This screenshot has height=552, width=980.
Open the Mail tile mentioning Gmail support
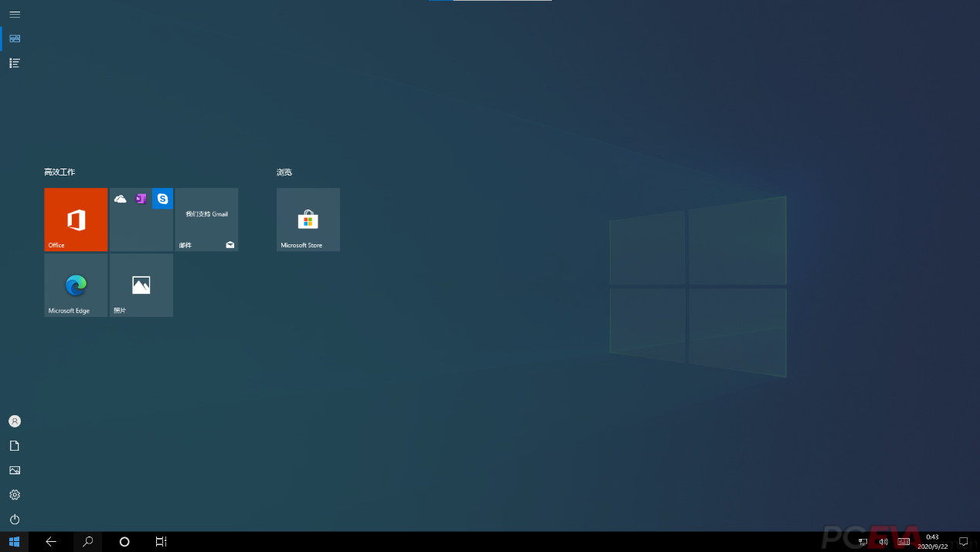[x=206, y=220]
